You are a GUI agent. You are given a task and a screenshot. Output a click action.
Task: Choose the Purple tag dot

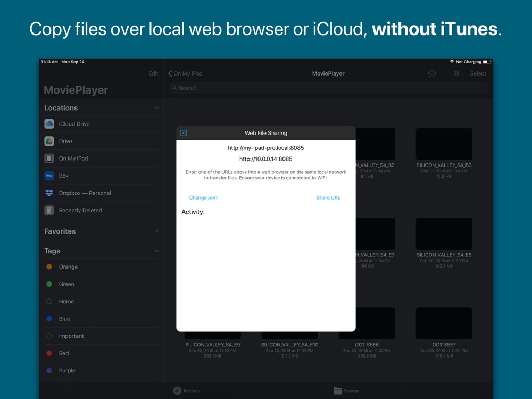click(x=49, y=370)
